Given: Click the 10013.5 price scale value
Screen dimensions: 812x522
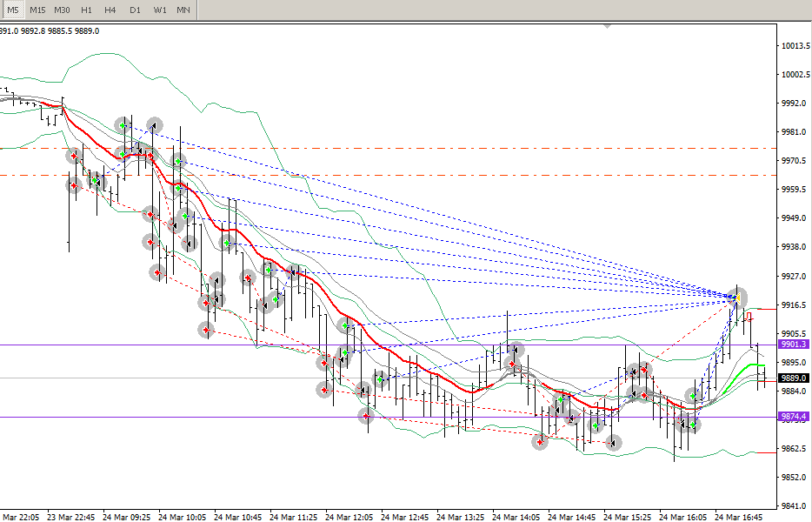Looking at the screenshot, I should point(795,45).
